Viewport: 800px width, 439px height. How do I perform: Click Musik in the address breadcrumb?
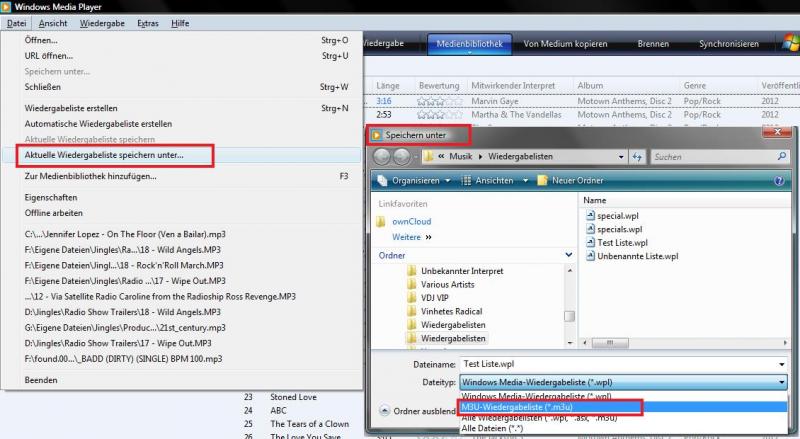(460, 156)
